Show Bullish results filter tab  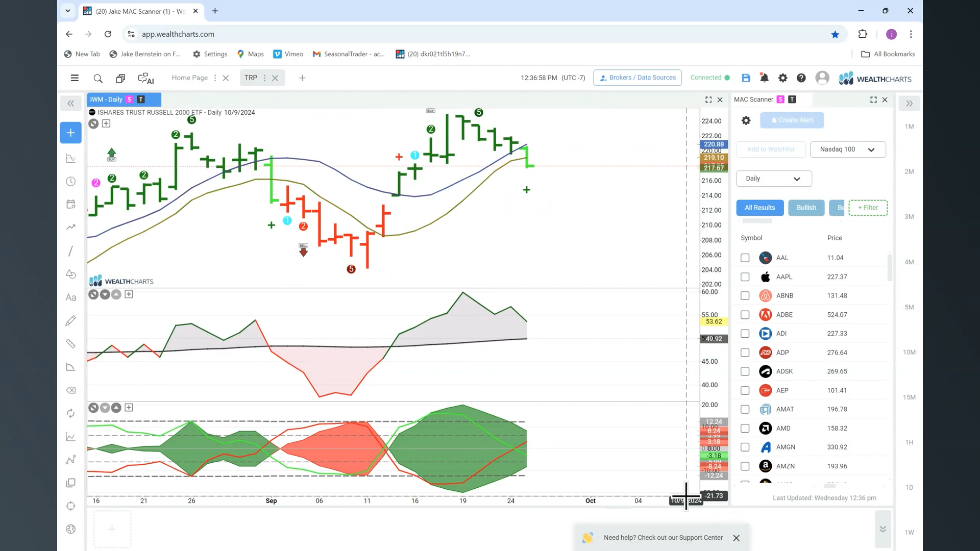[x=806, y=208]
